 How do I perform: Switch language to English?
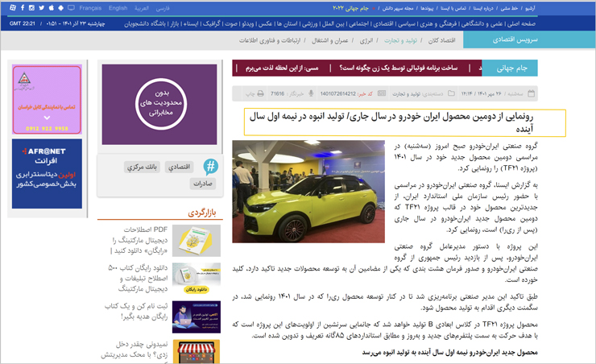tap(118, 8)
